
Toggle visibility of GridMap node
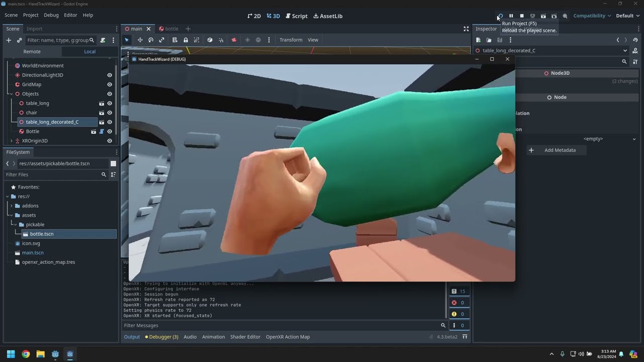110,84
